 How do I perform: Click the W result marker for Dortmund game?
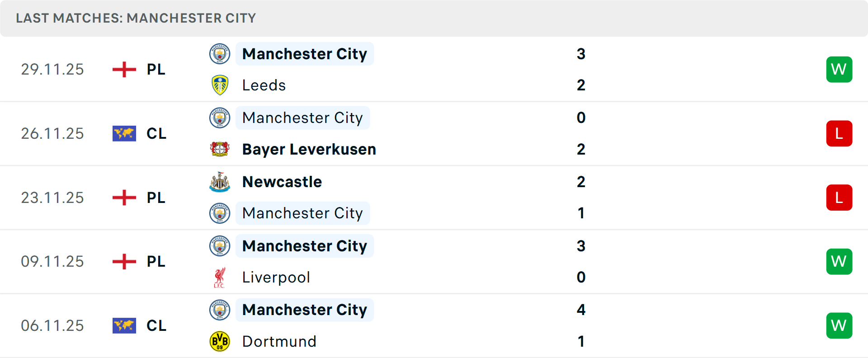click(x=839, y=325)
